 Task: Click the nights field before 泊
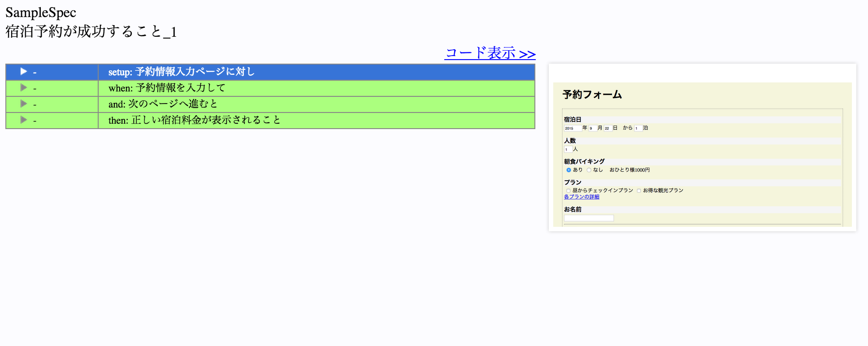coord(638,128)
